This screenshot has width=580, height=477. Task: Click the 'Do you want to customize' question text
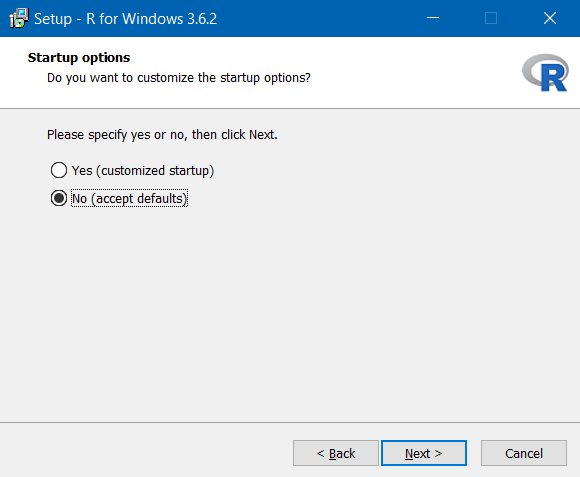tap(179, 78)
